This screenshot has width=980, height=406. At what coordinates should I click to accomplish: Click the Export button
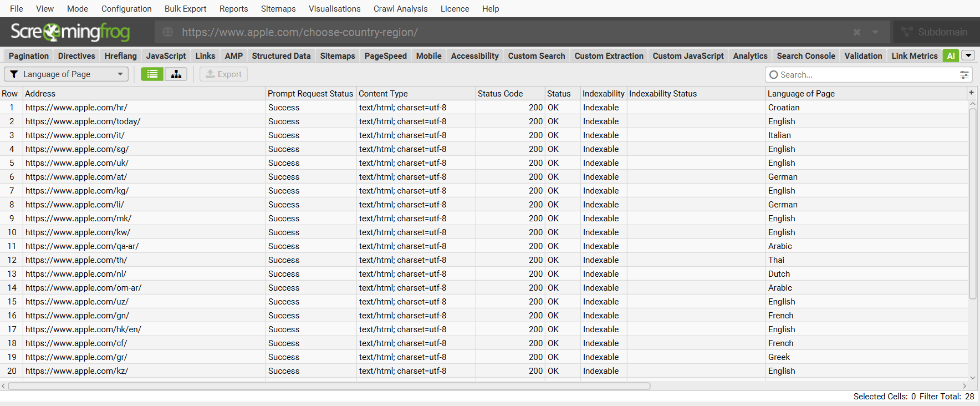click(224, 74)
